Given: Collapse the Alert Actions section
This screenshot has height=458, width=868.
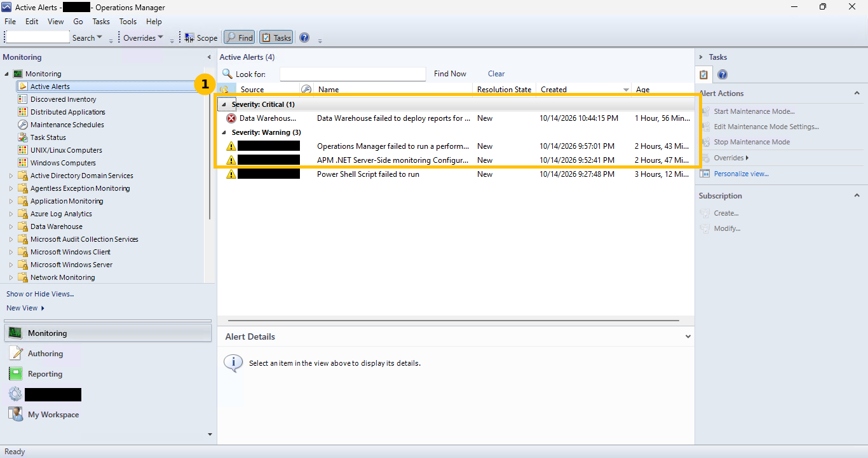Looking at the screenshot, I should [857, 94].
